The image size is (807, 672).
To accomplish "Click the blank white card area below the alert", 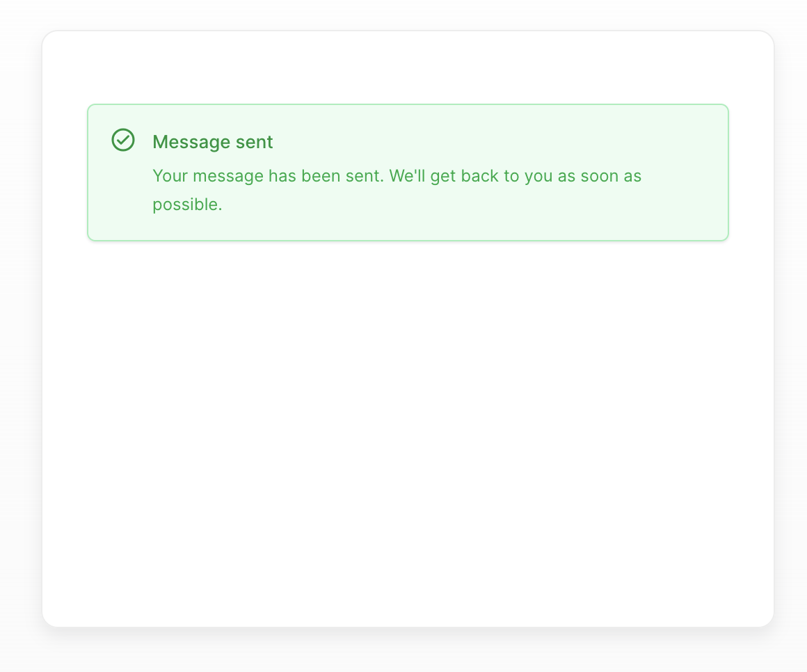I will (408, 432).
